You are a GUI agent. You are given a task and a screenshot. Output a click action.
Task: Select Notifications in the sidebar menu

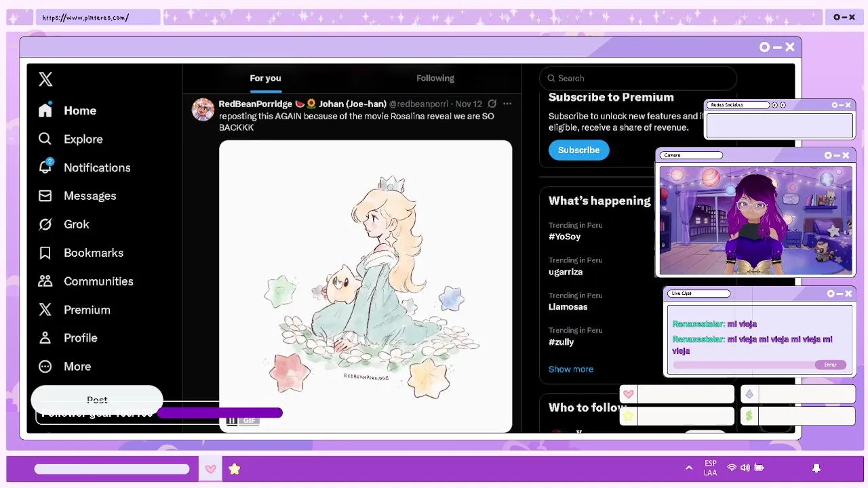[97, 167]
